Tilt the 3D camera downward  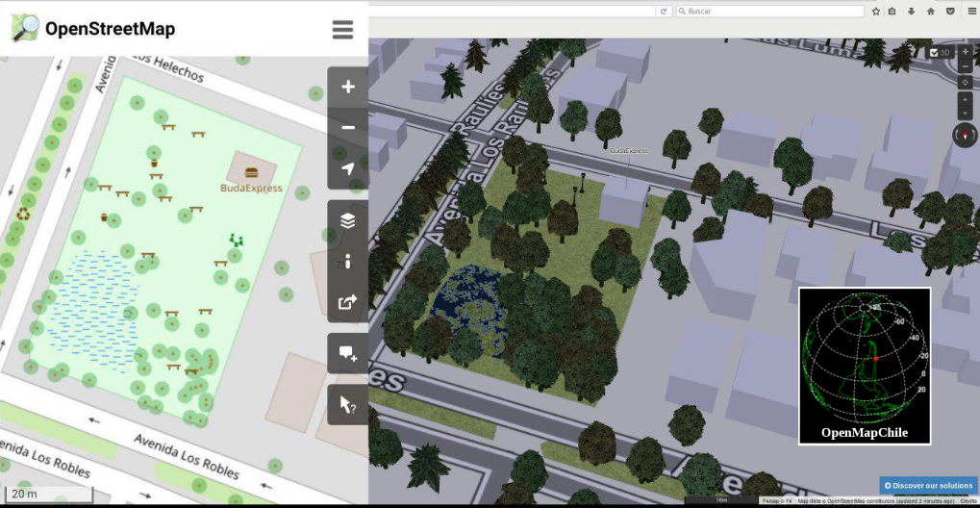pyautogui.click(x=965, y=113)
